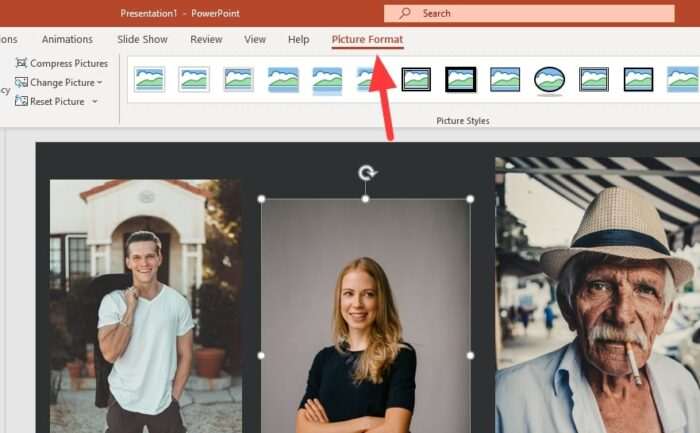Click the Picture Styles group label

pos(462,121)
